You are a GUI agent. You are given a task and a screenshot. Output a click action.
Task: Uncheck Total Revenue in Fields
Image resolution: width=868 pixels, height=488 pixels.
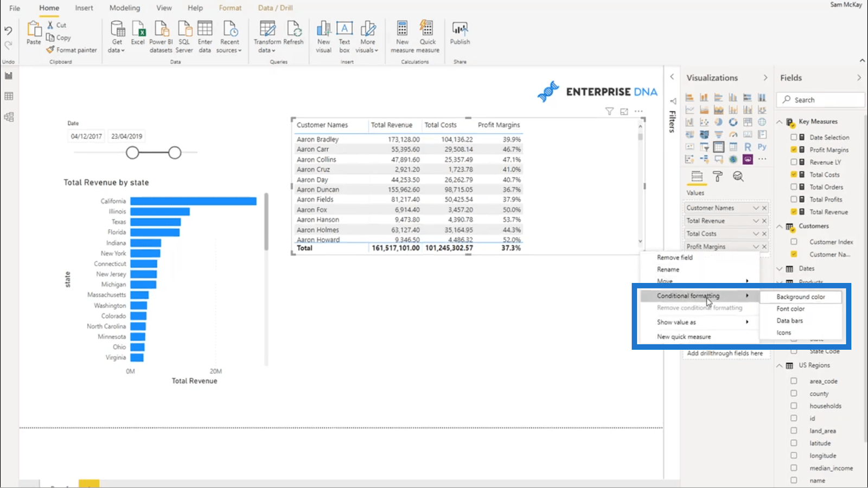794,212
